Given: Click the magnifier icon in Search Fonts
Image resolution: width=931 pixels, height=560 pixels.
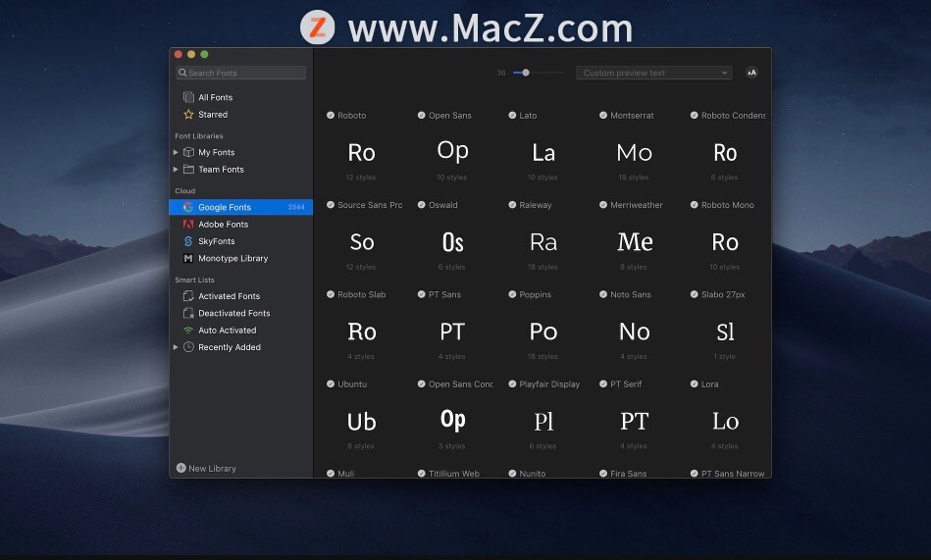Looking at the screenshot, I should (182, 73).
